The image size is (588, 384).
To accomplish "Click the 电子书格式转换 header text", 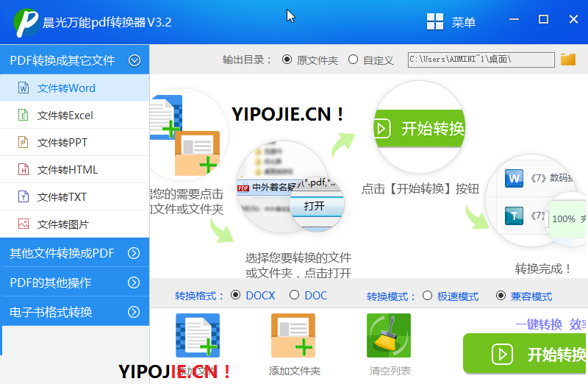I will pos(51,312).
